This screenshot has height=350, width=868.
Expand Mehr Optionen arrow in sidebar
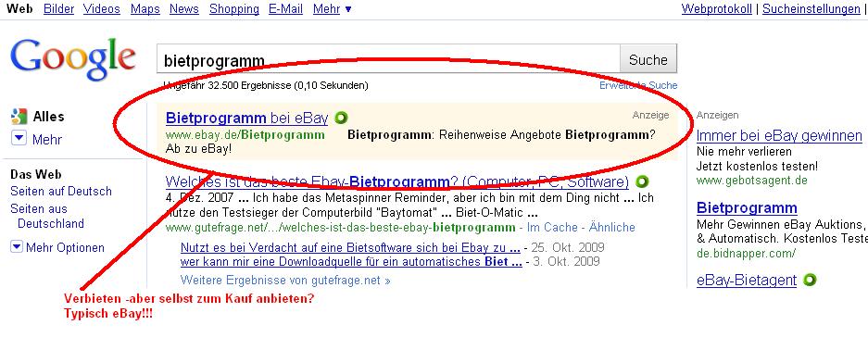(17, 247)
